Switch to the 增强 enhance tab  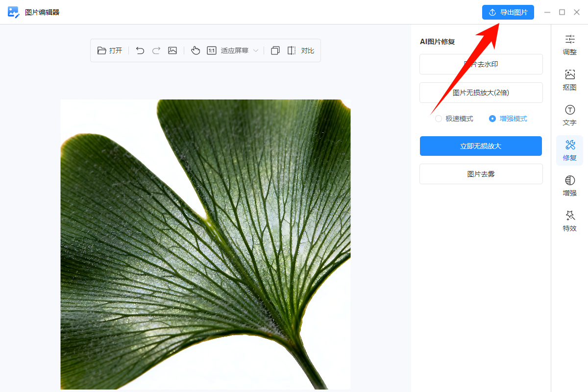[x=569, y=186]
